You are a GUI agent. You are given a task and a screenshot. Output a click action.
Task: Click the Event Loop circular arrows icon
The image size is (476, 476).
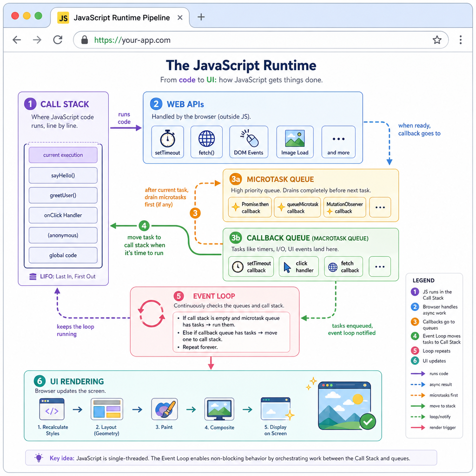[152, 314]
